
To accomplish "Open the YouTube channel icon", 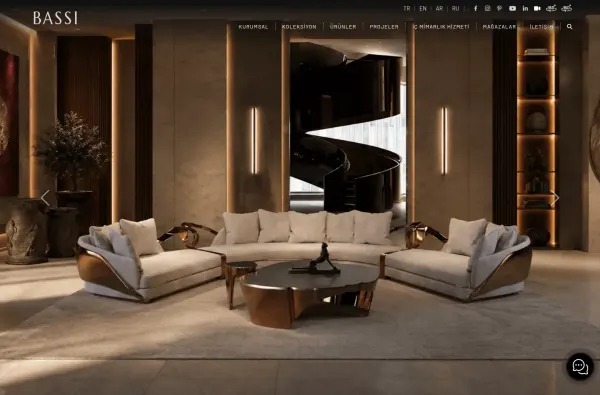I will [512, 8].
